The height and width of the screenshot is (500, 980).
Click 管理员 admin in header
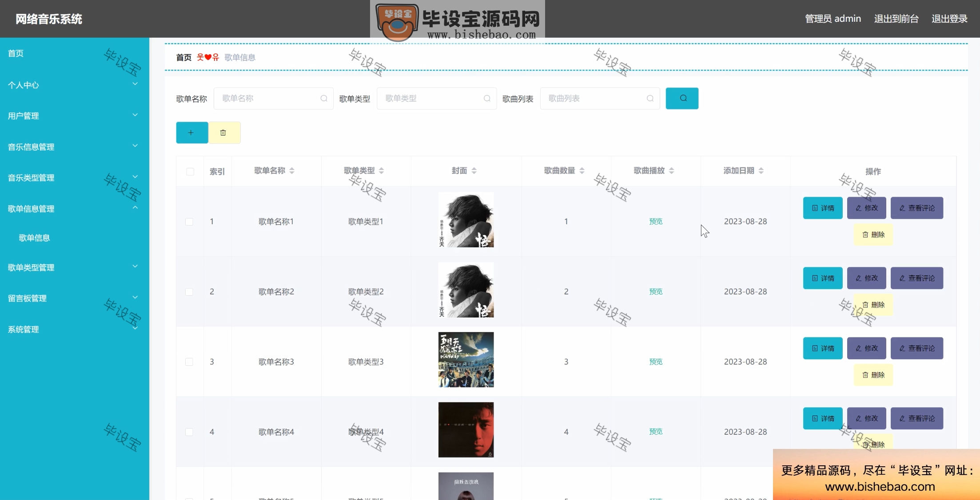coord(833,19)
